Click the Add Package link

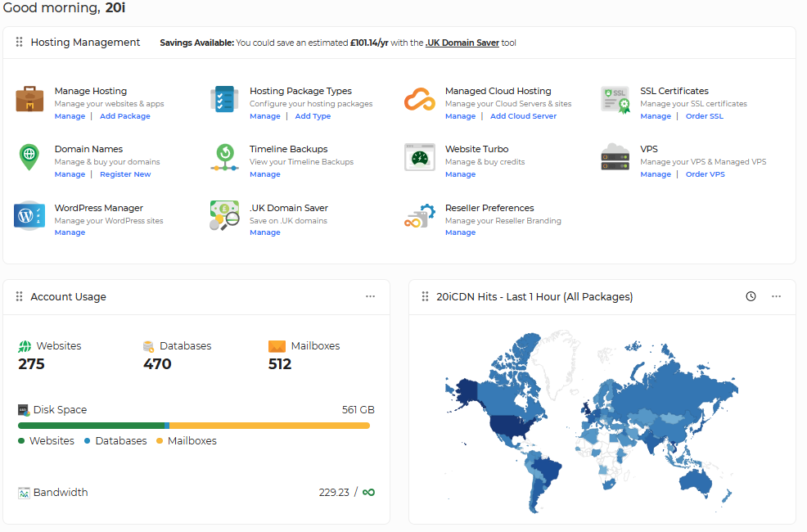[x=124, y=116]
